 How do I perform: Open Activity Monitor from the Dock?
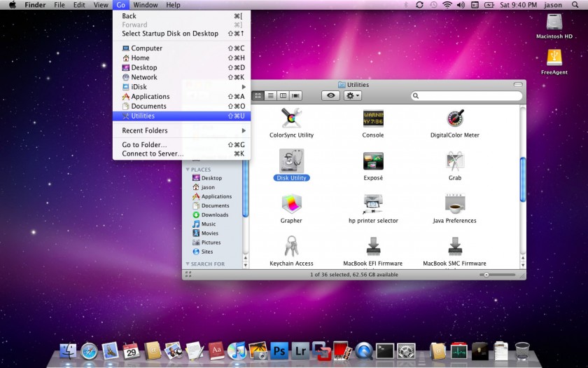click(458, 351)
